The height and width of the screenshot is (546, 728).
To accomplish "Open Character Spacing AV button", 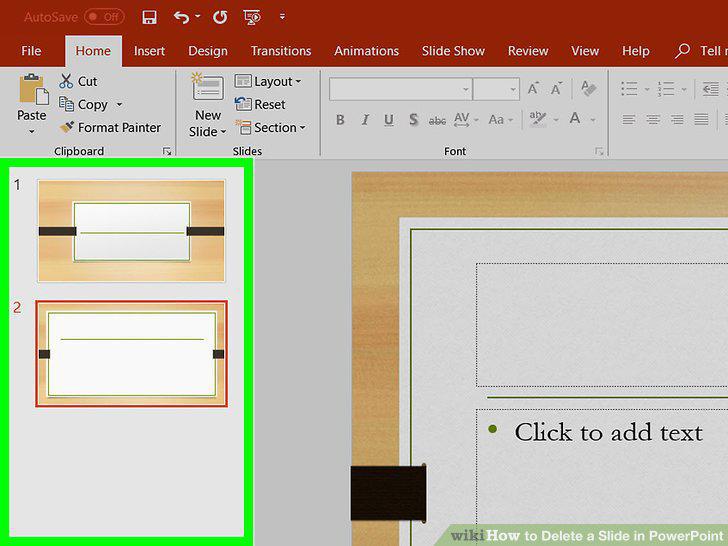I will coord(462,120).
